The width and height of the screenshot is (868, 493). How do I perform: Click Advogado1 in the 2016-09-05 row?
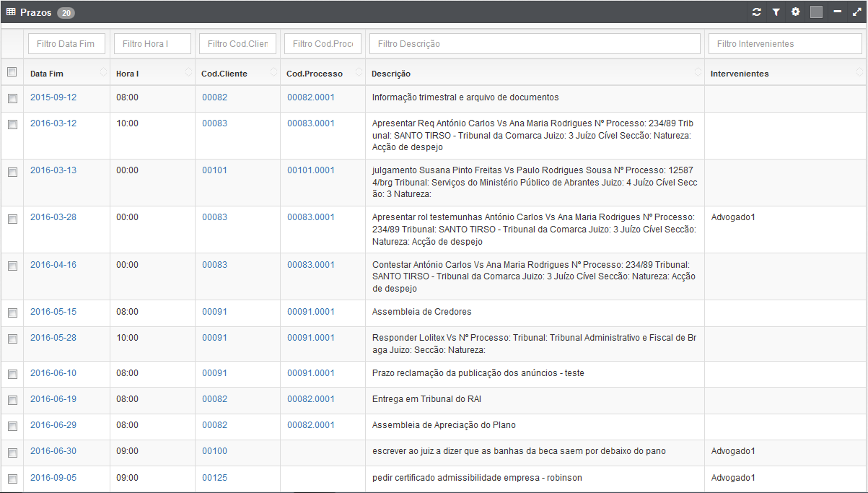tap(733, 478)
